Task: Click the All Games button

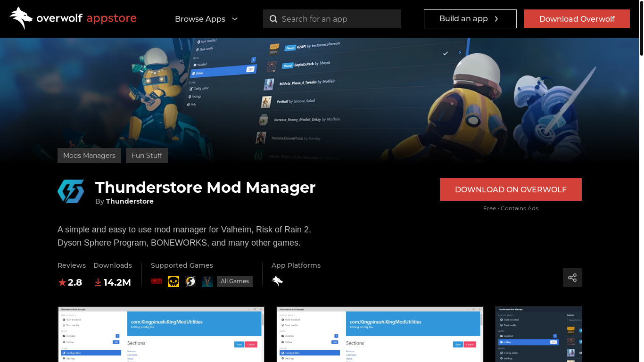Action: click(x=235, y=281)
